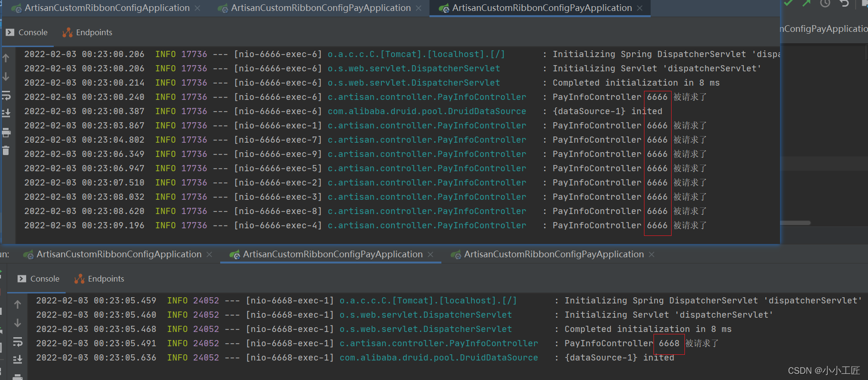Image resolution: width=868 pixels, height=380 pixels.
Task: Click the up arrow in the 6668 console gutter
Action: [18, 304]
